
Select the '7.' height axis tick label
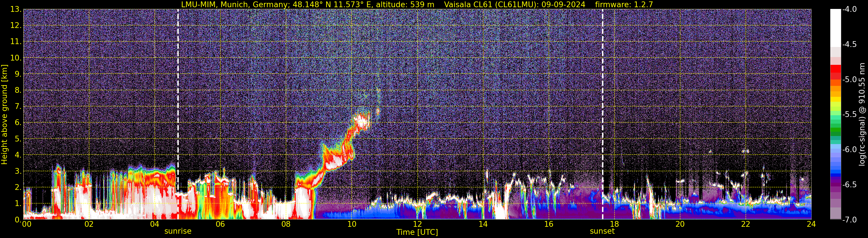pos(18,107)
